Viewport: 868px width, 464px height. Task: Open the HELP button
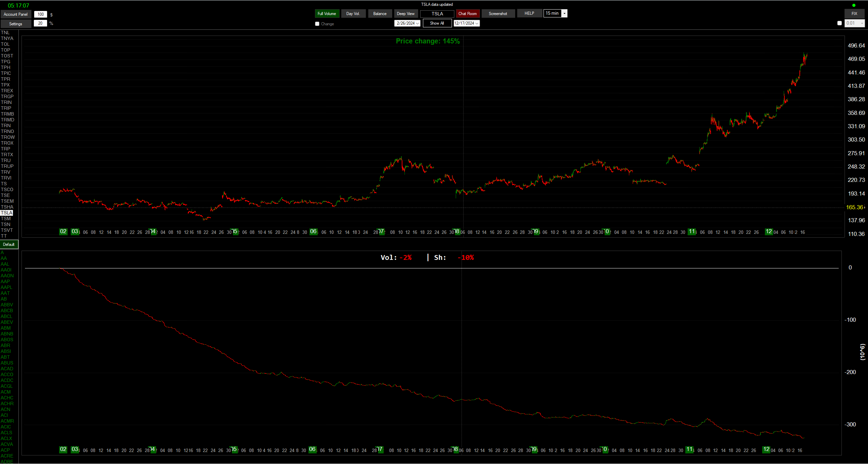(529, 13)
